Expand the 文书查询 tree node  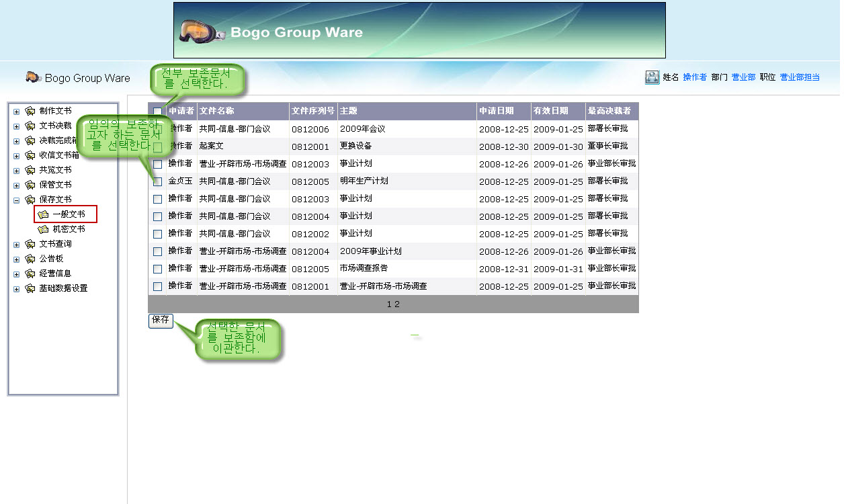pyautogui.click(x=16, y=244)
